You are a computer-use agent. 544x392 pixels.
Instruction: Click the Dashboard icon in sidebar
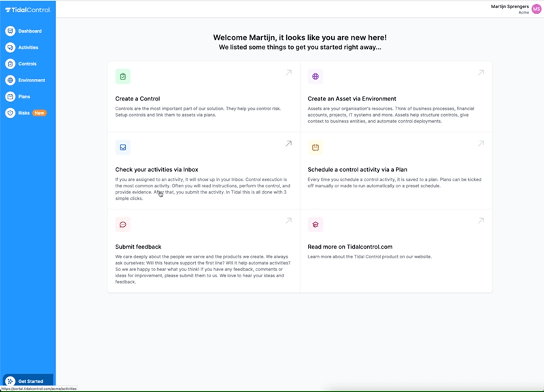tap(10, 31)
